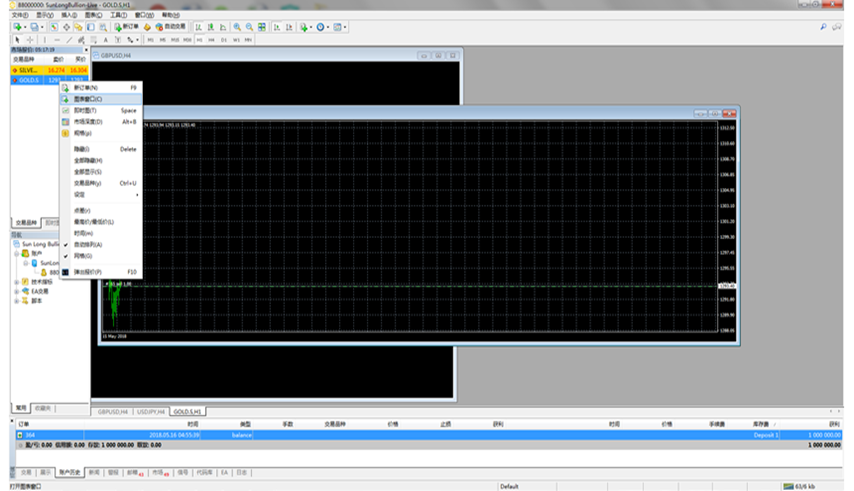
Task: Expand the EA交易 tree node
Action: 17,291
